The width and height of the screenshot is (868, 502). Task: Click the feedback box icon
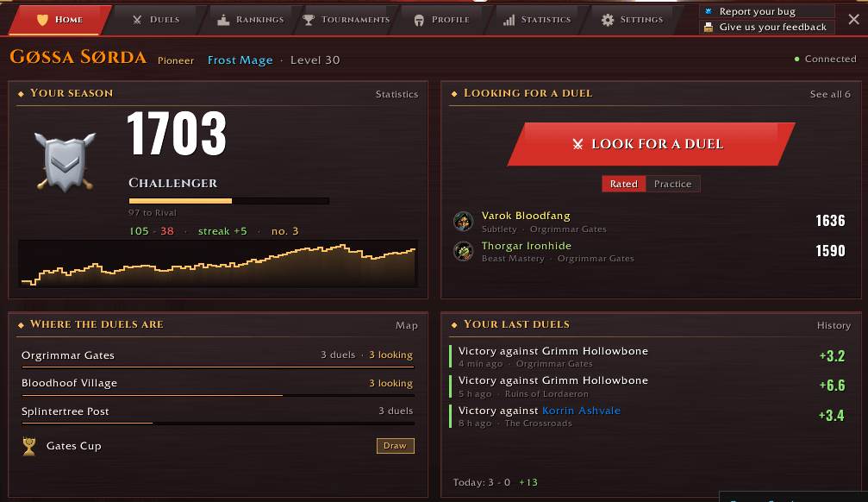point(708,27)
